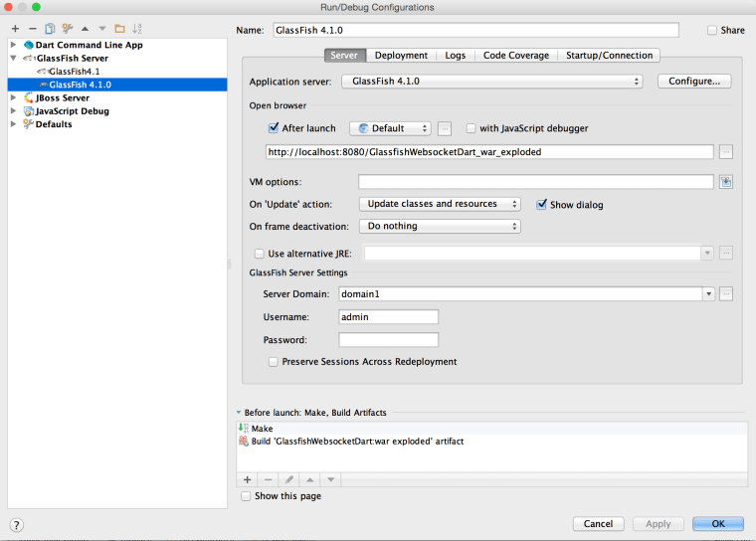Disable the After launch checkbox
Screen dimensions: 756x541
coord(274,128)
